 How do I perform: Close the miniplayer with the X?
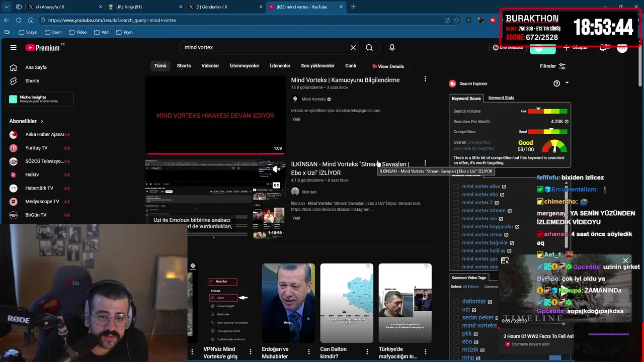625,260
